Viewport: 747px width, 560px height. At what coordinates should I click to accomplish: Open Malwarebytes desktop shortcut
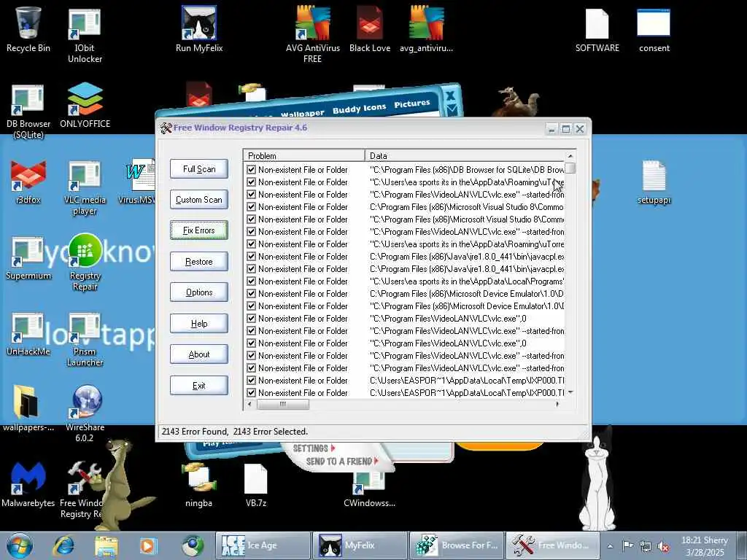[28, 485]
